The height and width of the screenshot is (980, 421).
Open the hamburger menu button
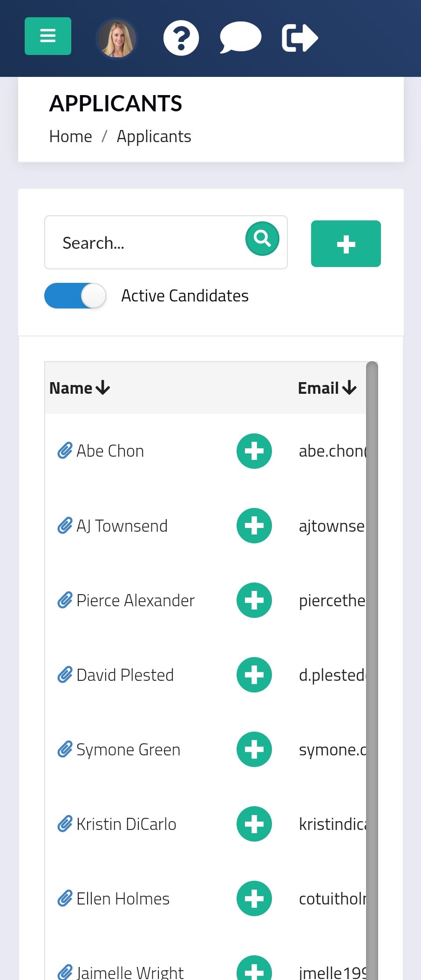click(48, 36)
